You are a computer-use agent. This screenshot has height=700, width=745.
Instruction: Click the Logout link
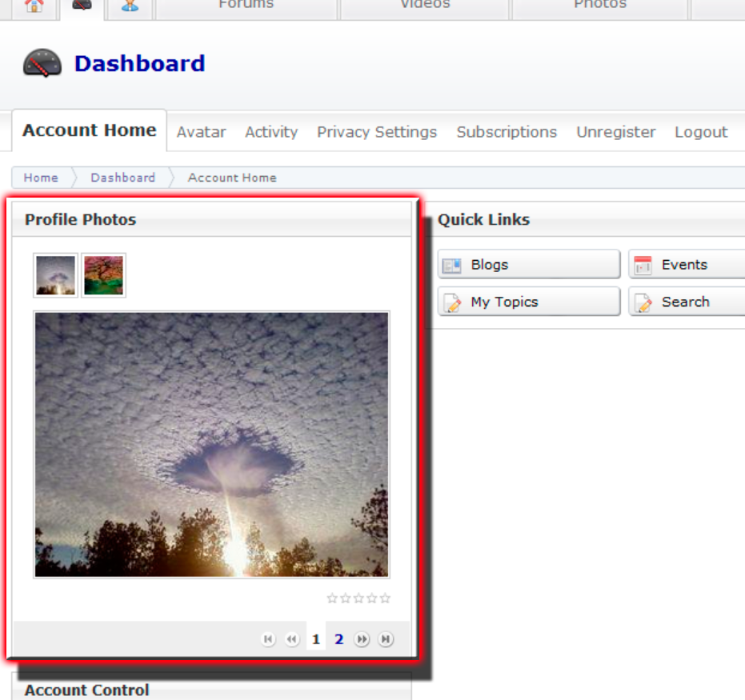(701, 132)
